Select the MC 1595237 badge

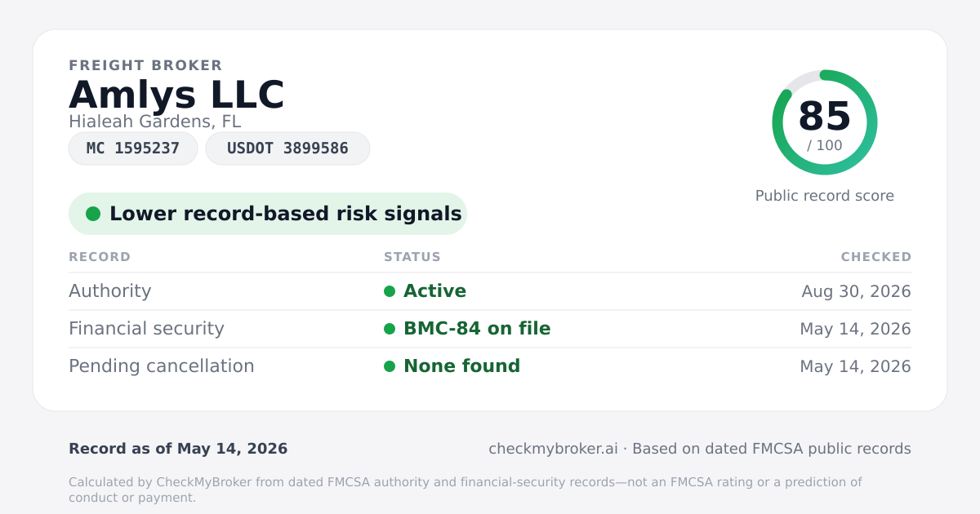tap(133, 148)
